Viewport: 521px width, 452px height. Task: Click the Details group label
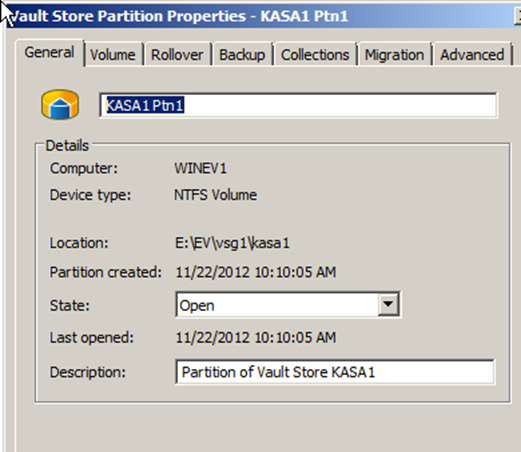(x=67, y=146)
